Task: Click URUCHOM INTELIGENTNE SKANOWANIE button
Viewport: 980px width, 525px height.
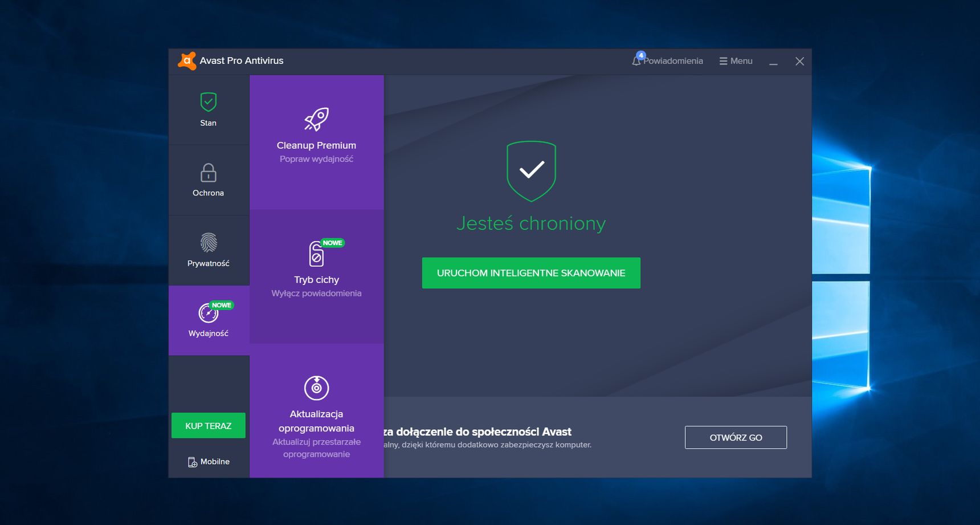Action: pyautogui.click(x=531, y=273)
